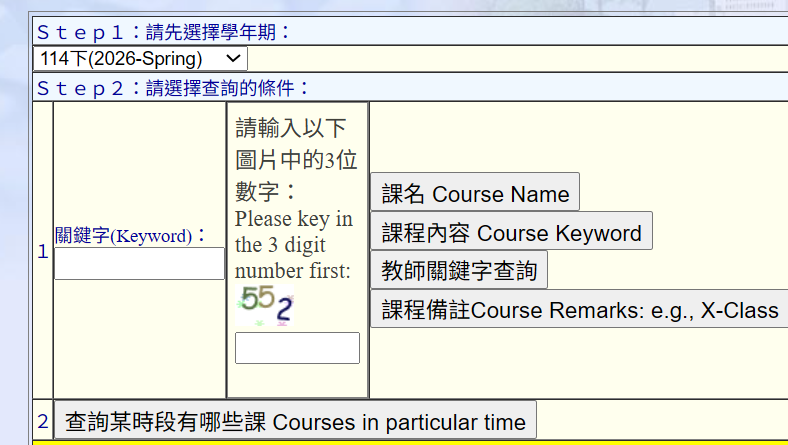Search by 課程內容 Course Keyword button
The width and height of the screenshot is (788, 445).
coord(512,231)
